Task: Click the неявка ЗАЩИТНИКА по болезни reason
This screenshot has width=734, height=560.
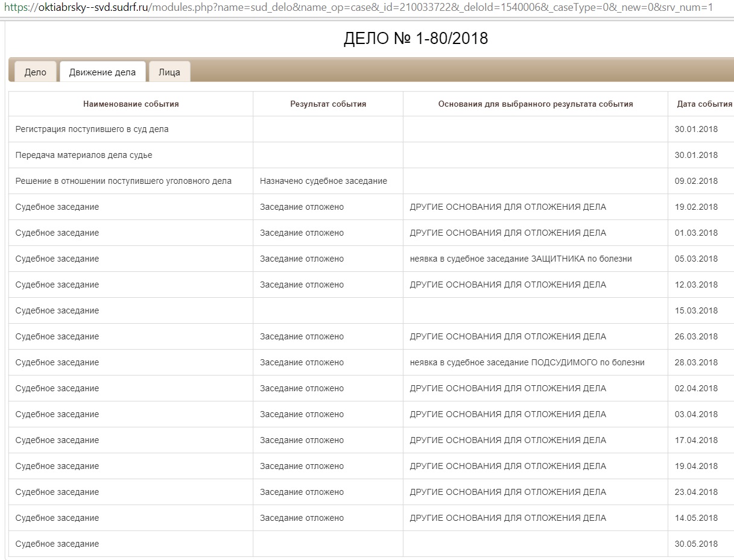Action: click(x=520, y=259)
